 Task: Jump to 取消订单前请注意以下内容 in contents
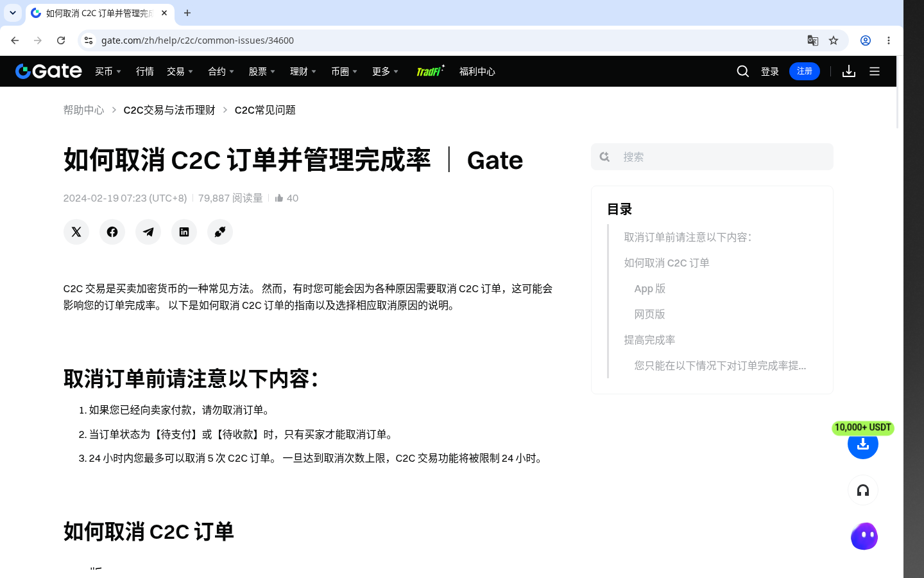coord(688,237)
